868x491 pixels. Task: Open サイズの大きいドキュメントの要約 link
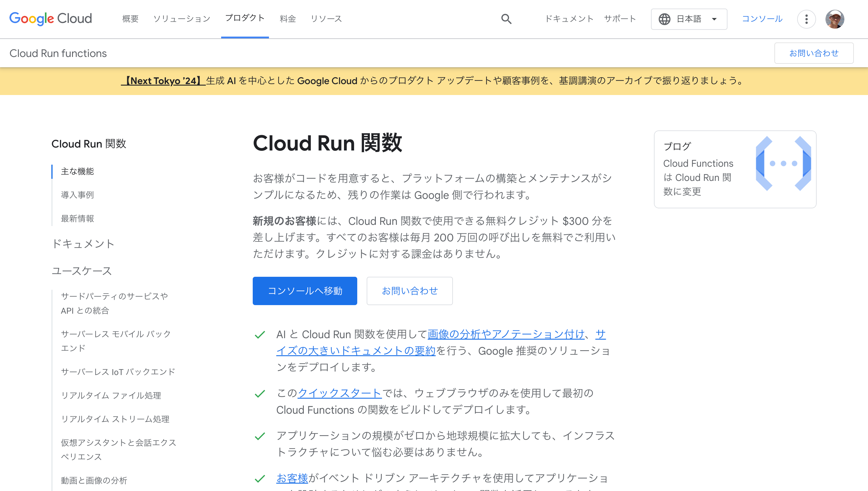[x=356, y=351]
